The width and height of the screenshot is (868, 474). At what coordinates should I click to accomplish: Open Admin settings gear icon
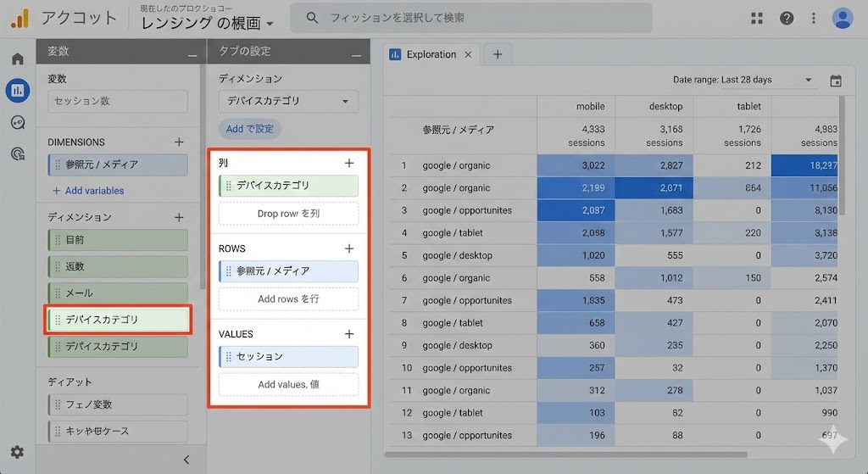pyautogui.click(x=17, y=452)
